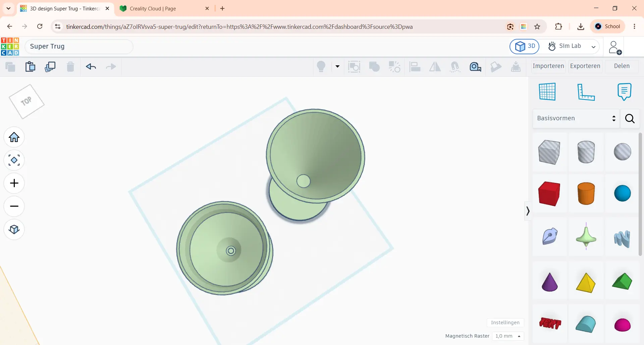Expand the workspace chevron beside Sim Lab
Image resolution: width=644 pixels, height=345 pixels.
coord(593,47)
